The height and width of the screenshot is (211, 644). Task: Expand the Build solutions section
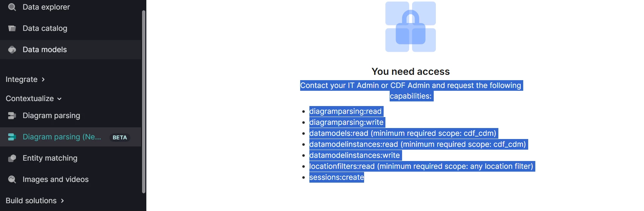tap(35, 201)
